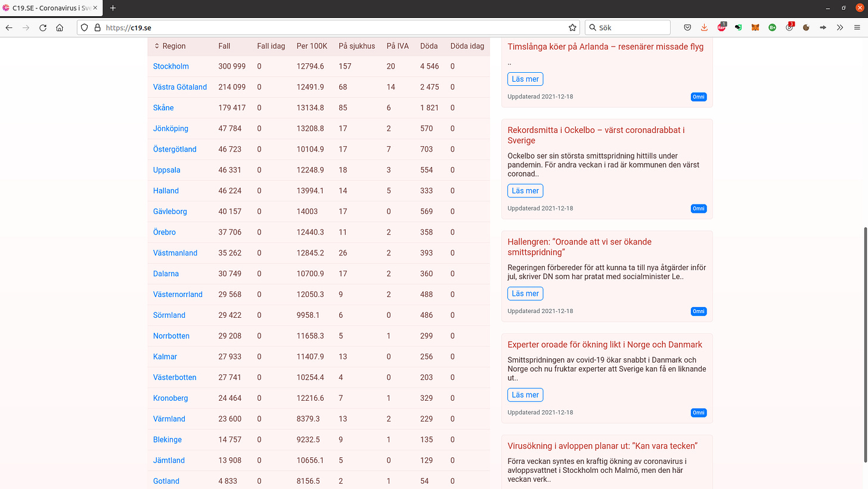The height and width of the screenshot is (489, 868).
Task: Click Läs mer under the Hallengren article
Action: pos(525,293)
